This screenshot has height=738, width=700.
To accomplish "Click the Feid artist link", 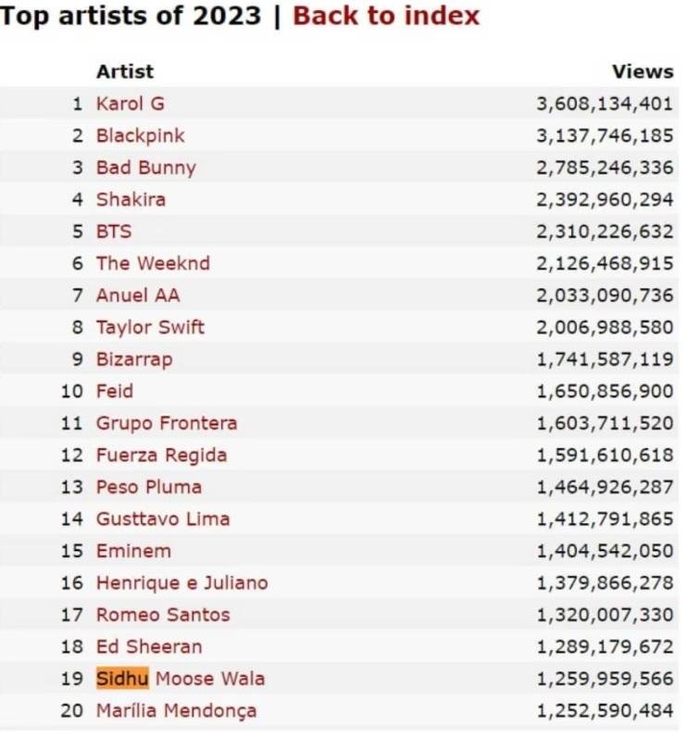I will pyautogui.click(x=115, y=391).
